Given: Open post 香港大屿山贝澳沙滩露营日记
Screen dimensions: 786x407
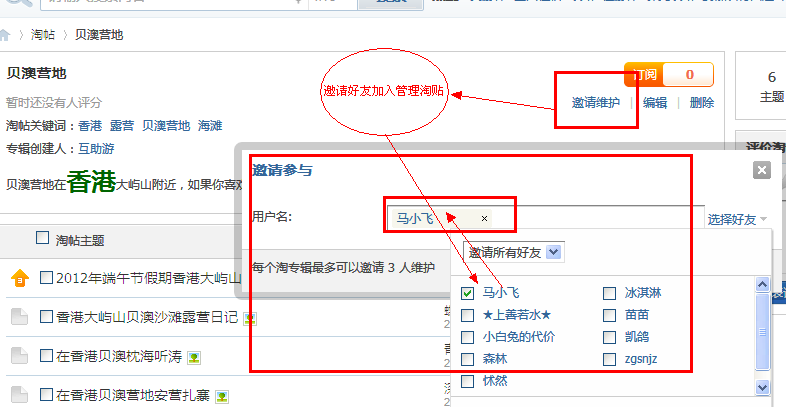Looking at the screenshot, I should point(147,317).
